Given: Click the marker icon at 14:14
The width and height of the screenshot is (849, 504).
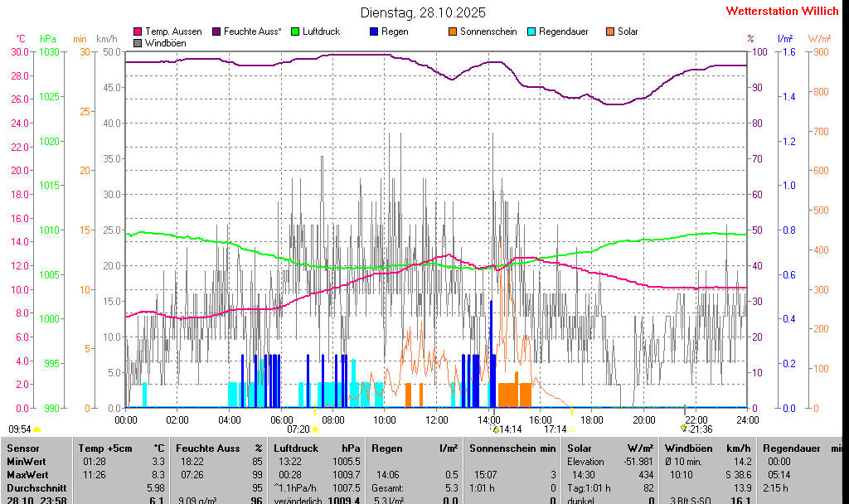Looking at the screenshot, I should point(496,429).
